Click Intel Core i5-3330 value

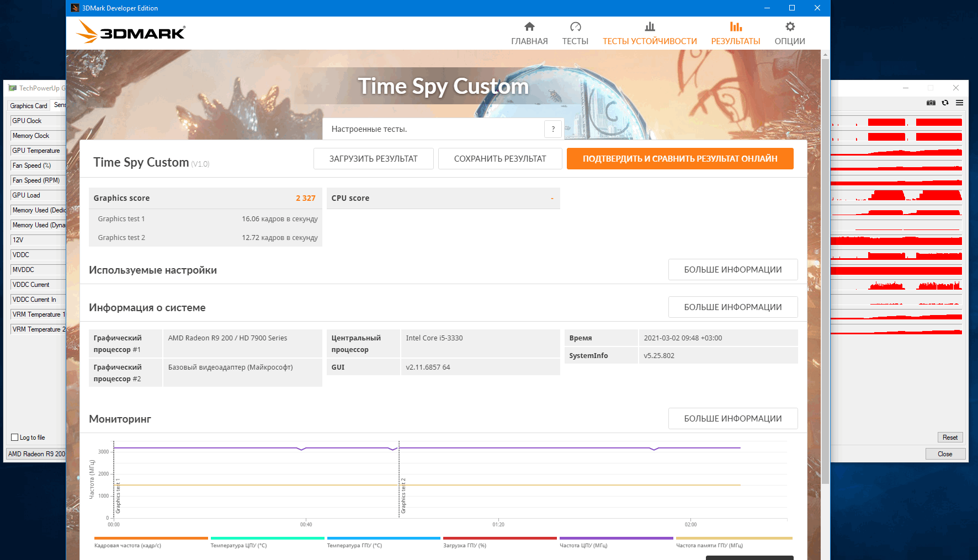tap(434, 338)
